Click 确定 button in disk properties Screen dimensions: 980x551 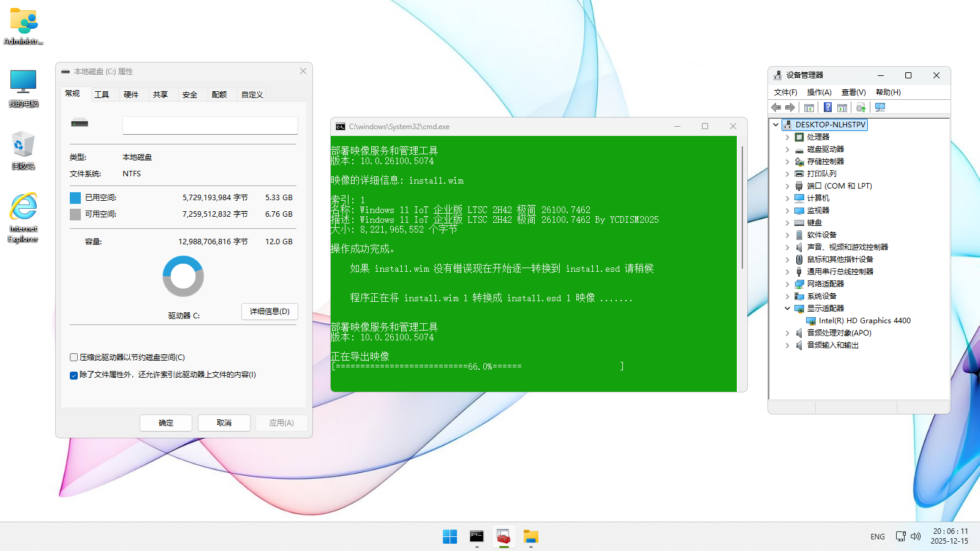pos(166,423)
